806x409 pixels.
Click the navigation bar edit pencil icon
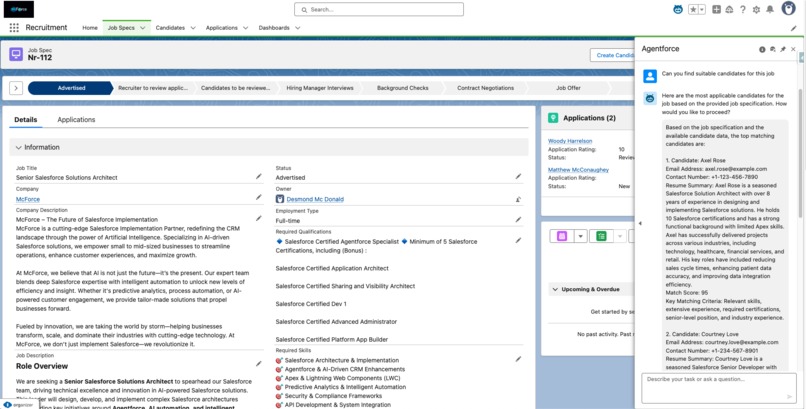(x=793, y=28)
